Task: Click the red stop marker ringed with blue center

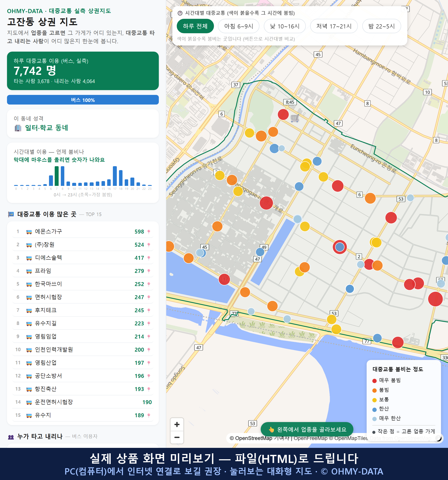Action: tap(339, 247)
